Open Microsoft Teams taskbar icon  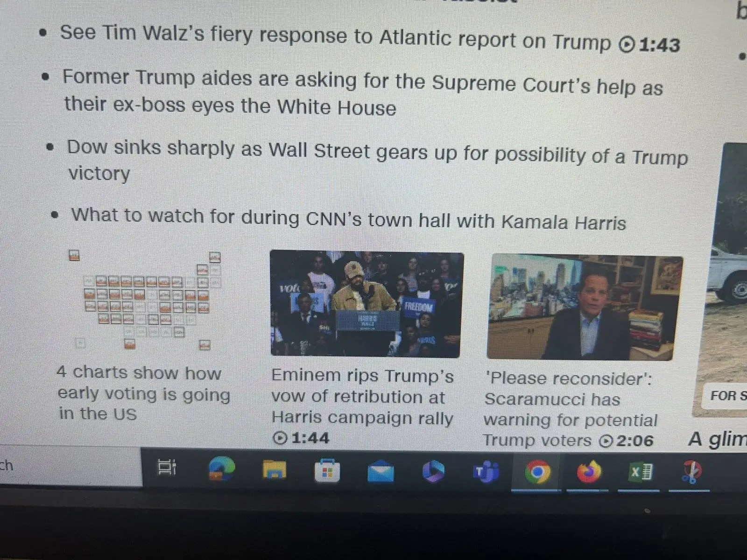[486, 472]
